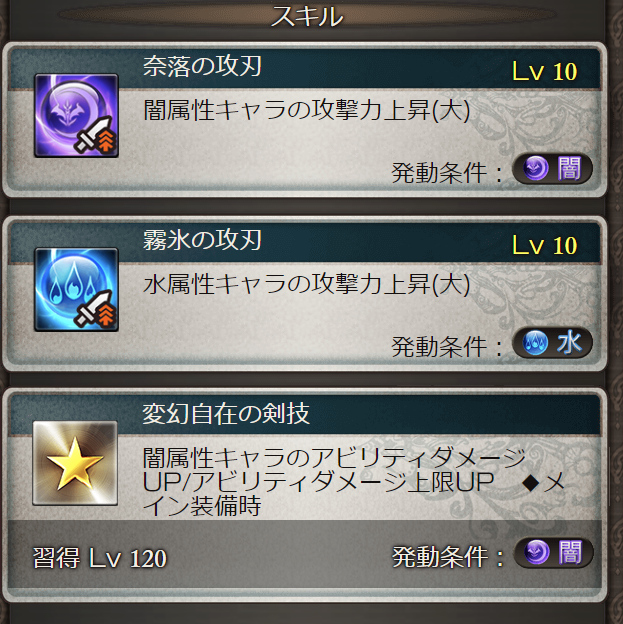Click the 習得 Lv 120 requirement text

(x=100, y=558)
